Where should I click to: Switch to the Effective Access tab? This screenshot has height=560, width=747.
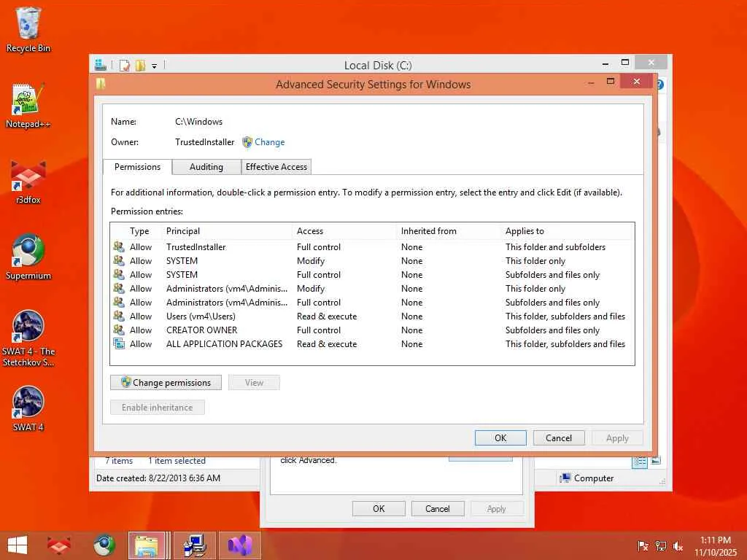point(276,167)
